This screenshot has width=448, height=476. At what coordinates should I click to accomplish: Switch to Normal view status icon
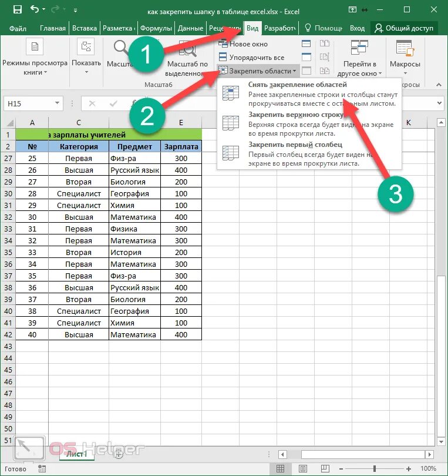coord(280,469)
